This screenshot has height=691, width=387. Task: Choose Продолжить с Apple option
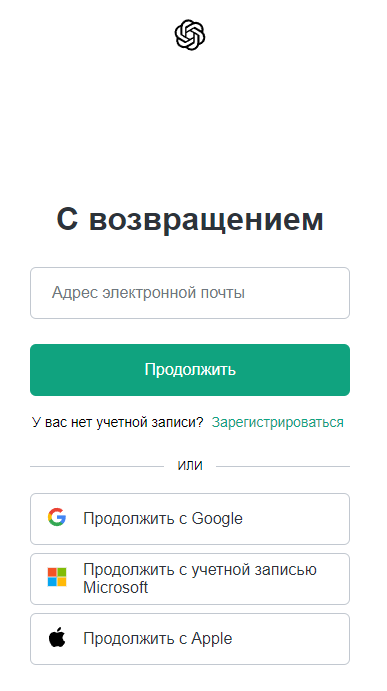[x=190, y=639]
